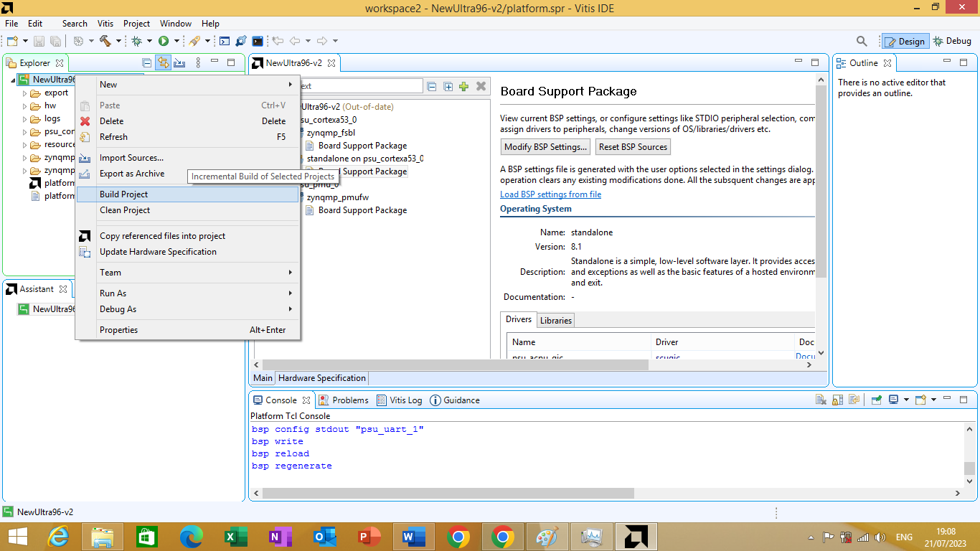Choose Export as Archive menu entry
Viewport: 980px width, 551px height.
pos(187,174)
